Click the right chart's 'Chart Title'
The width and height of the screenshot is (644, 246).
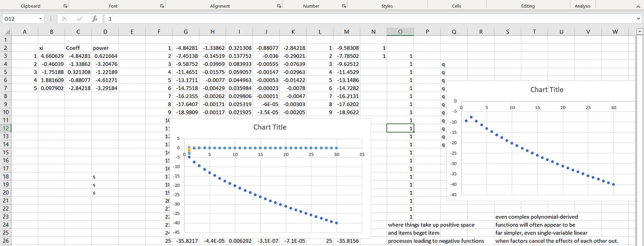click(547, 89)
